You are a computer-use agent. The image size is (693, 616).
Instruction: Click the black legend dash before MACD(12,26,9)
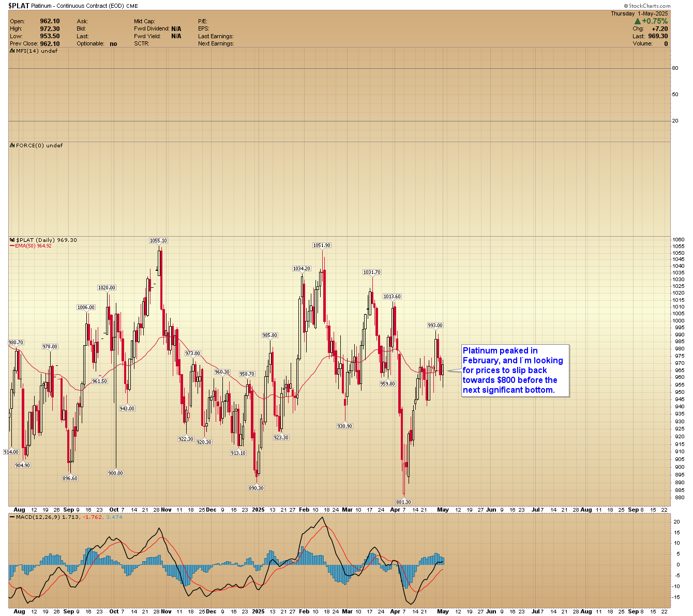click(x=12, y=517)
